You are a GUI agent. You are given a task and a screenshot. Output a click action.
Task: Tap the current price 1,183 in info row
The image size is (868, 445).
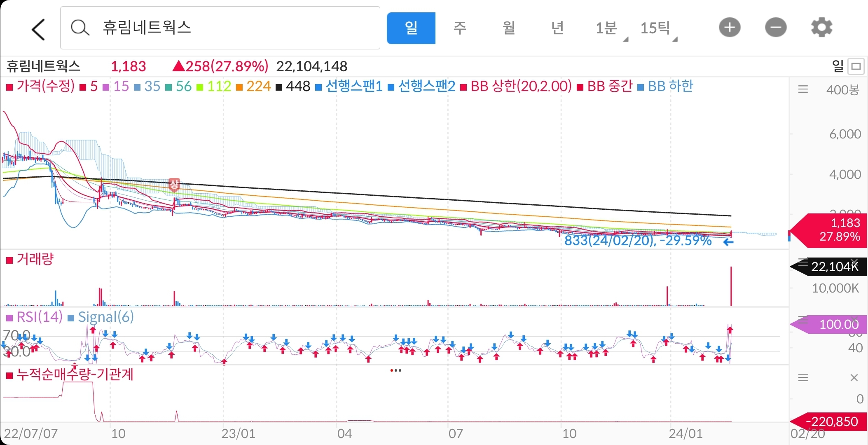pyautogui.click(x=129, y=66)
